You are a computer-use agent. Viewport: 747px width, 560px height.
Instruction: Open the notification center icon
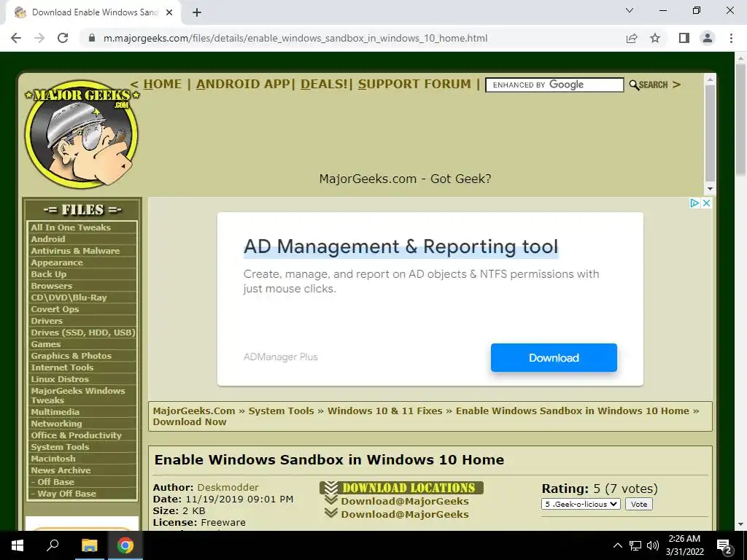tap(724, 546)
